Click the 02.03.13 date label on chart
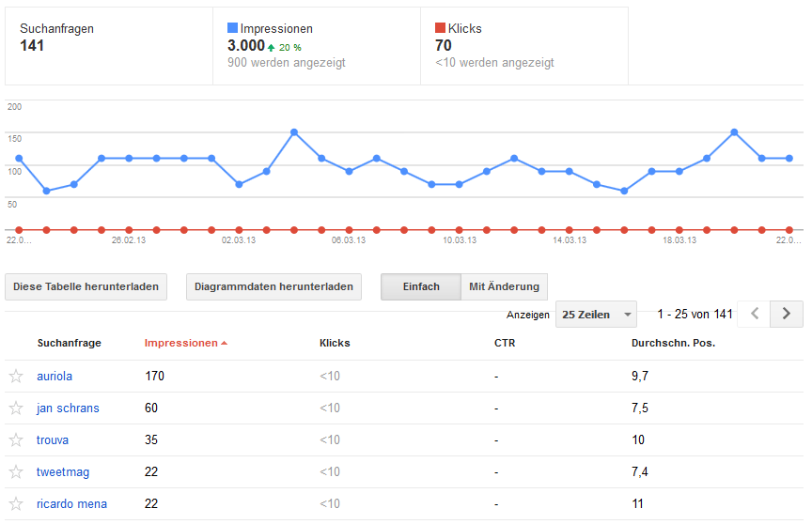Screen dimensions: 812x524 239,240
